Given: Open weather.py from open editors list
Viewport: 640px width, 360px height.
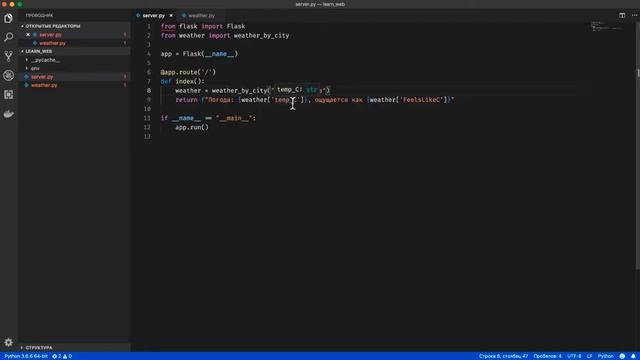Looking at the screenshot, I should [x=52, y=43].
